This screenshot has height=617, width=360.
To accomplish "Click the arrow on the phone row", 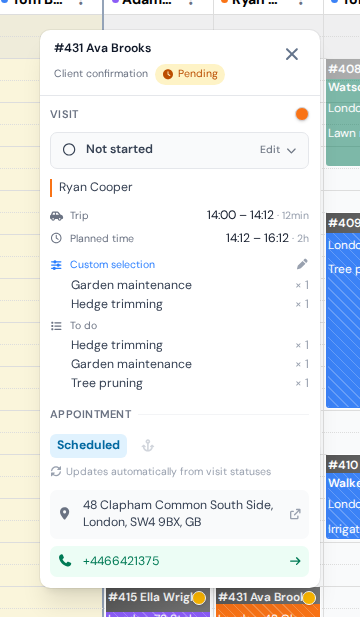I will [x=295, y=561].
